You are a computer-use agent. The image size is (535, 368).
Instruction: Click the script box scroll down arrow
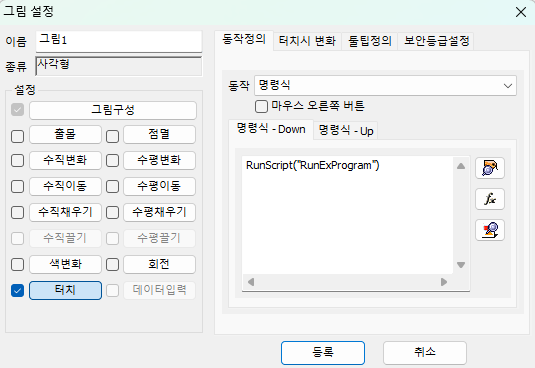pyautogui.click(x=461, y=265)
